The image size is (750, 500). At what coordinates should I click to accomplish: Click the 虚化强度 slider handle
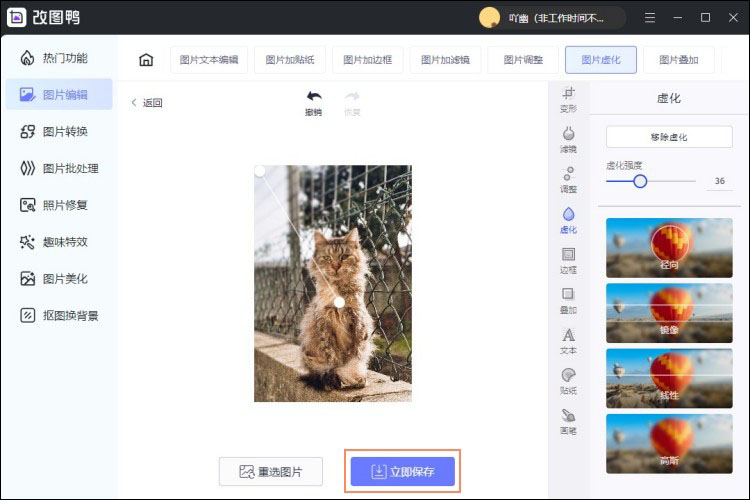640,181
